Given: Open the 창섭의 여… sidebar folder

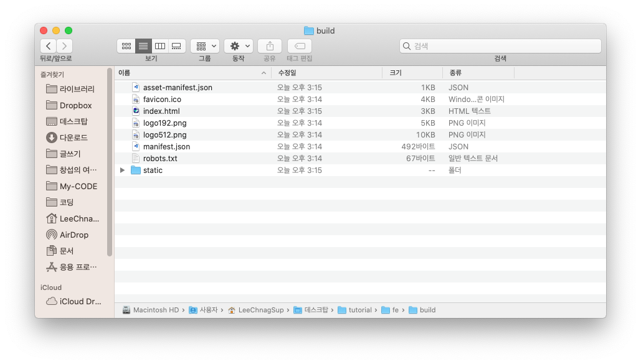Looking at the screenshot, I should click(x=72, y=170).
